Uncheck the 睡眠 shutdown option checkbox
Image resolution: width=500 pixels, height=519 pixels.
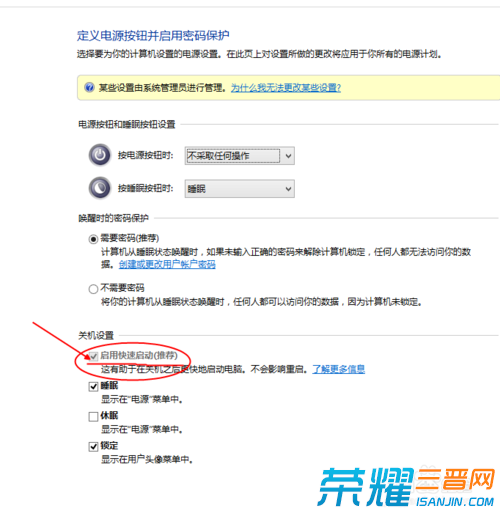pos(93,386)
